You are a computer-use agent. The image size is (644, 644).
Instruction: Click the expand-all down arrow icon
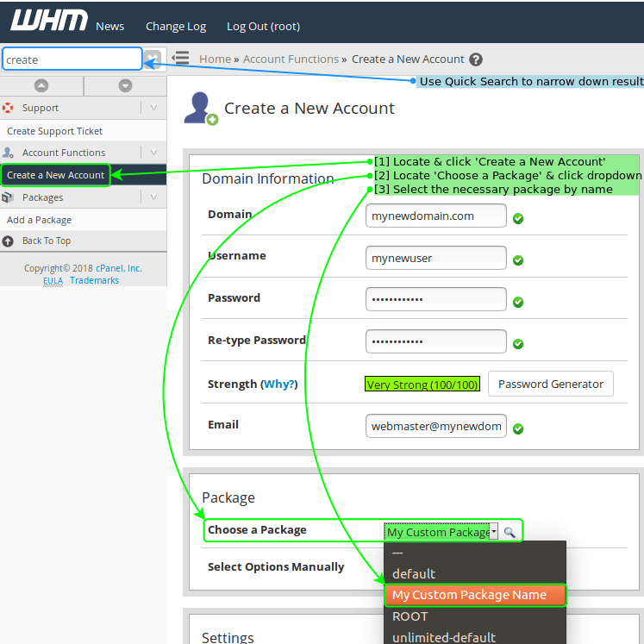click(125, 85)
